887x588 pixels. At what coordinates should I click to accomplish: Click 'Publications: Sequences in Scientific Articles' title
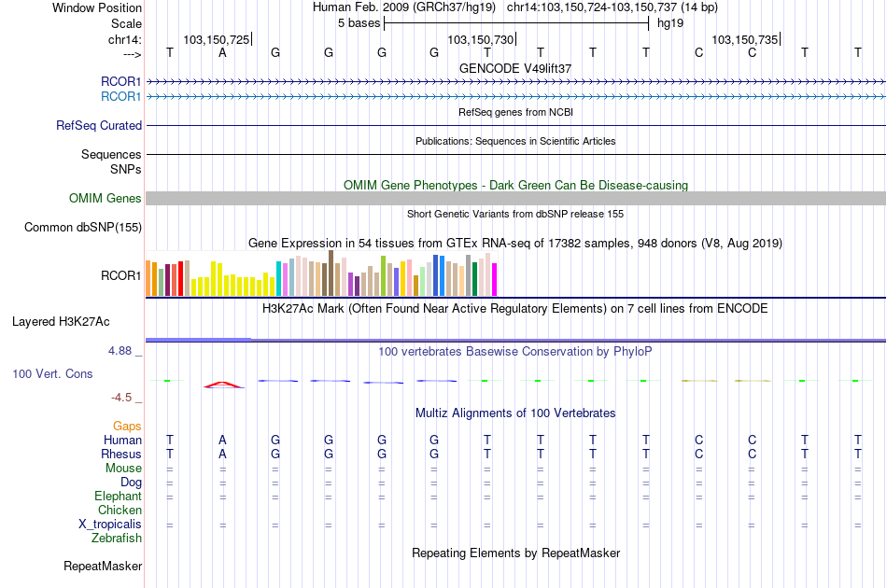(x=515, y=141)
